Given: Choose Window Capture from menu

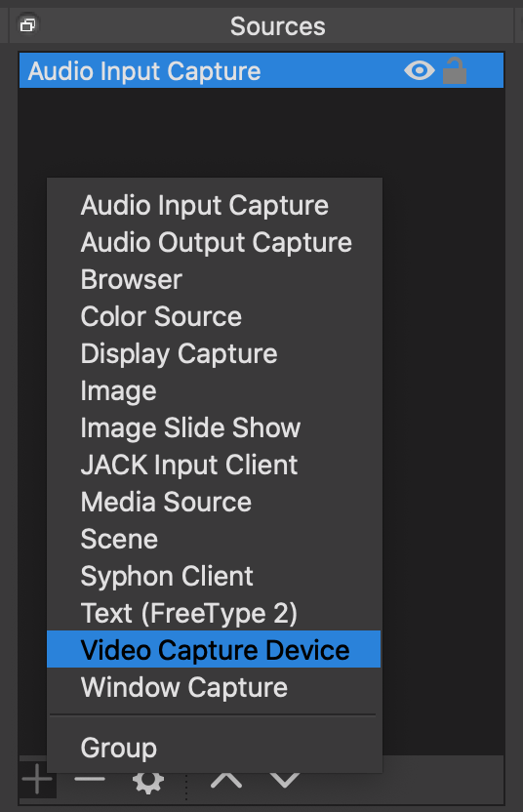Looking at the screenshot, I should (214, 687).
